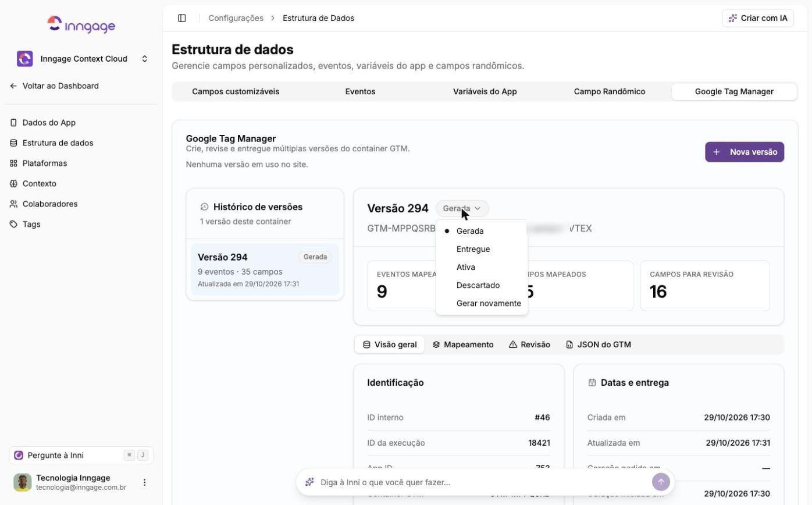
Task: Choose Entregue in status menu
Action: [482, 249]
